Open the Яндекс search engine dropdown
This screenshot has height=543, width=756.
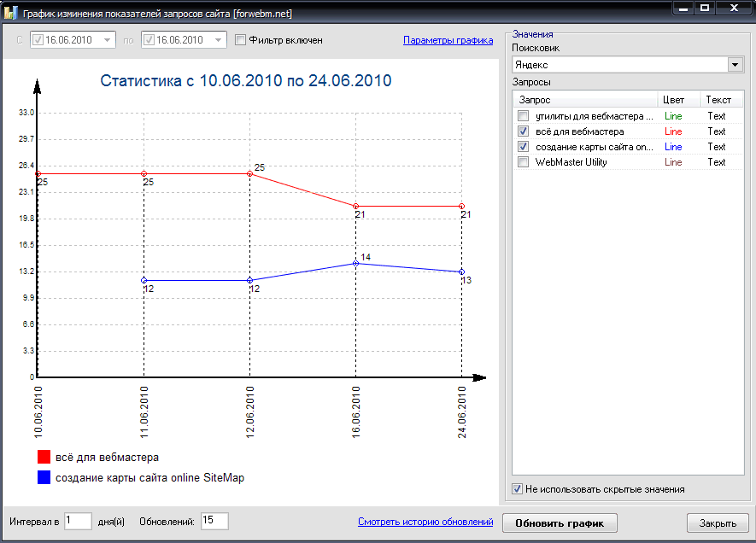tap(735, 65)
